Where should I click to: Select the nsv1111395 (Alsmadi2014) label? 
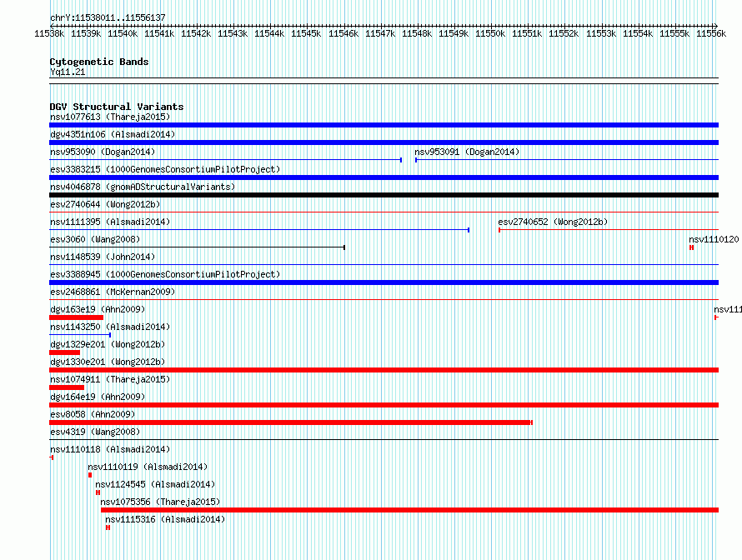point(110,222)
